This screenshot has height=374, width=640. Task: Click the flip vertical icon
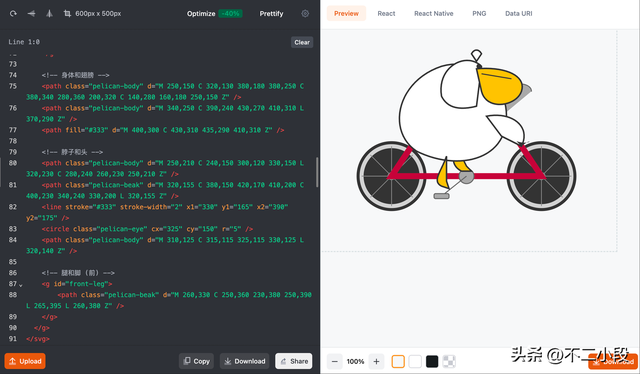point(49,13)
